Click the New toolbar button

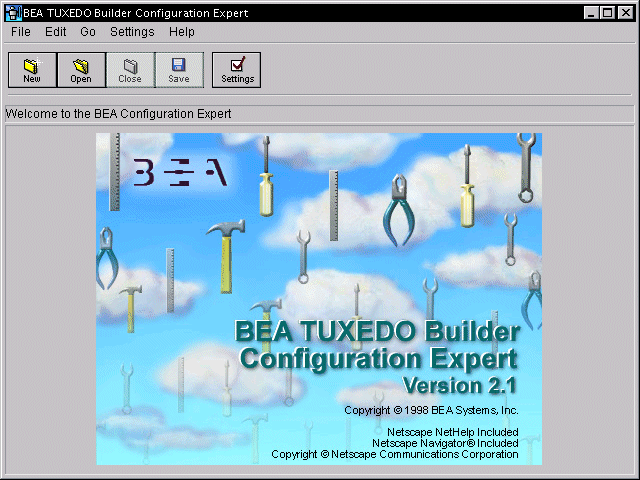[x=32, y=70]
